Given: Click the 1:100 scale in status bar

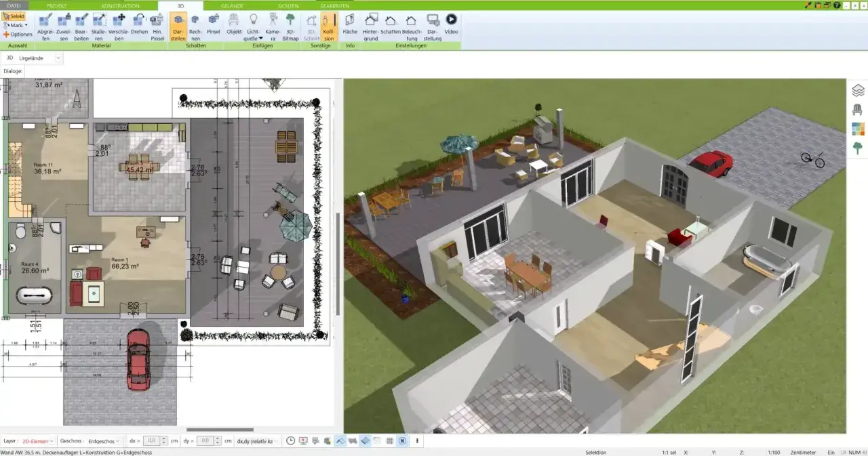Looking at the screenshot, I should click(773, 452).
